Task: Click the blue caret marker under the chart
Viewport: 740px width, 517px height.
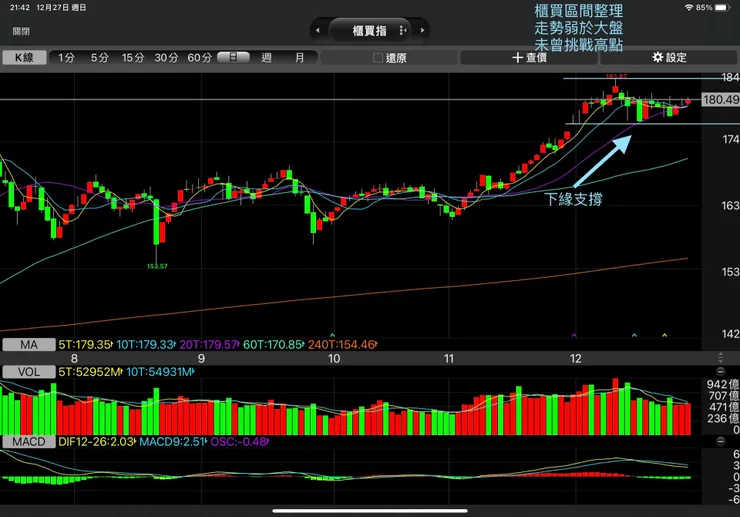Action: click(634, 335)
